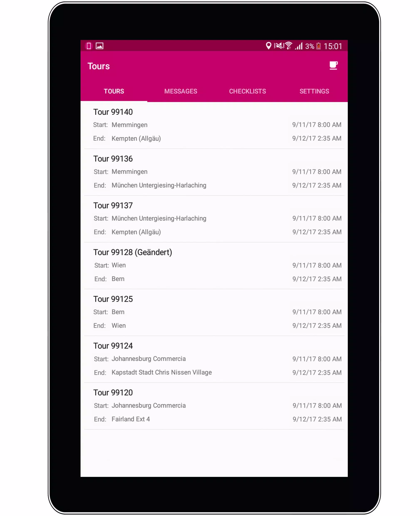The image size is (420, 516).
Task: Tap the screenshot icon in status bar
Action: click(100, 46)
